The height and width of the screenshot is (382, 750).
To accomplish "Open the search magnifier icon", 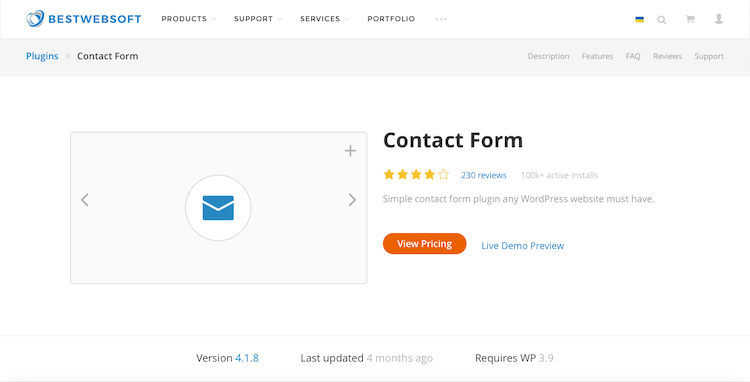I will click(662, 20).
